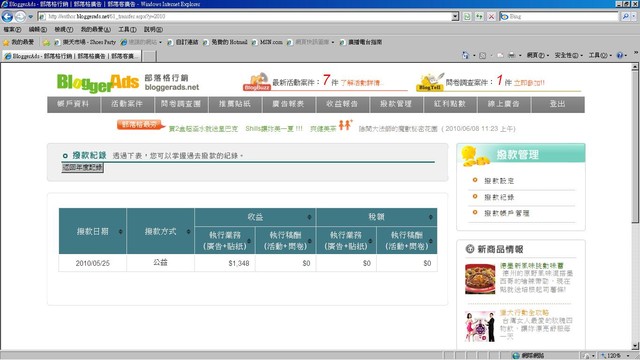
Task: Open the 網頁(P) command bar dropdown
Action: pyautogui.click(x=538, y=55)
